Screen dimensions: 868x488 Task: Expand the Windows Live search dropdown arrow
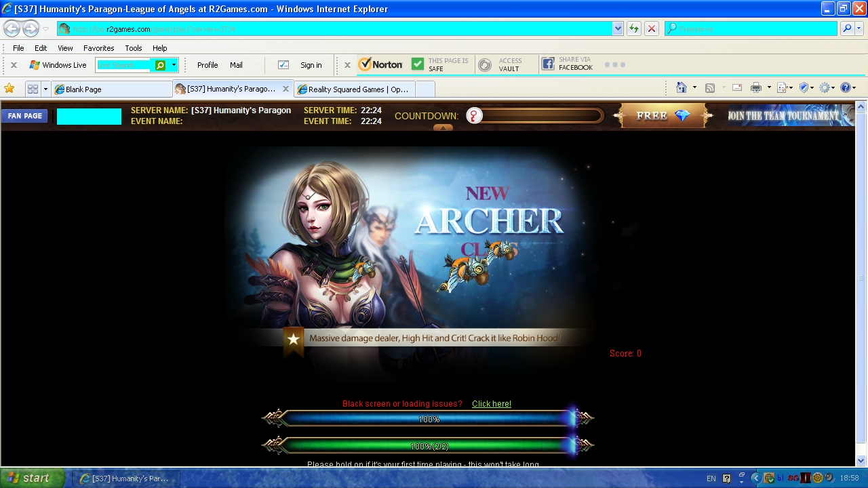point(174,65)
